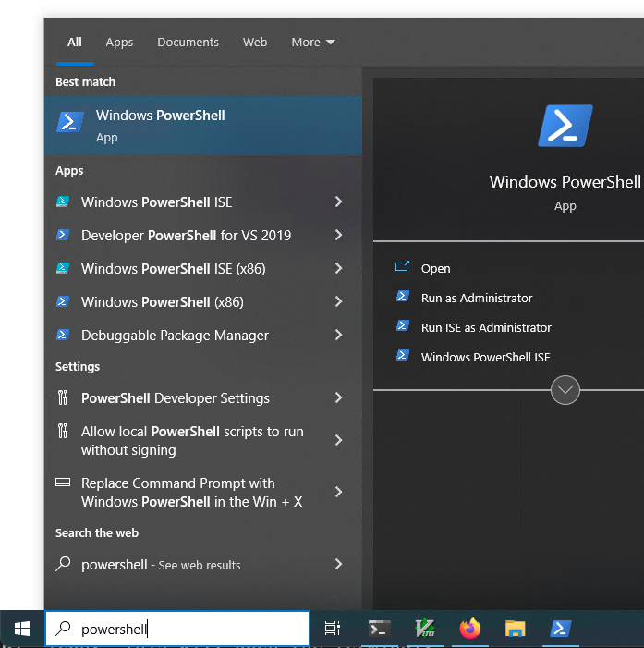Viewport: 644px width, 648px height.
Task: Select Developer PowerShell for VS 2019 text
Action: click(187, 236)
